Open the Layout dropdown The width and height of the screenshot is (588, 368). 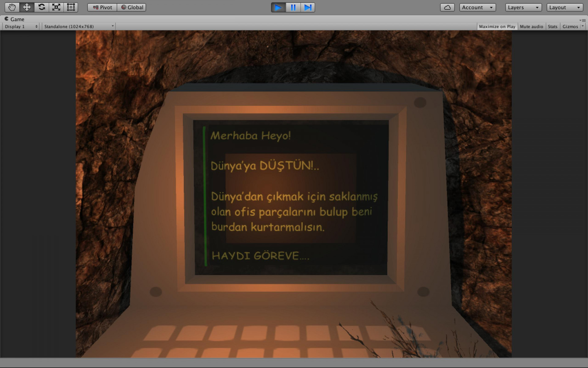[565, 7]
